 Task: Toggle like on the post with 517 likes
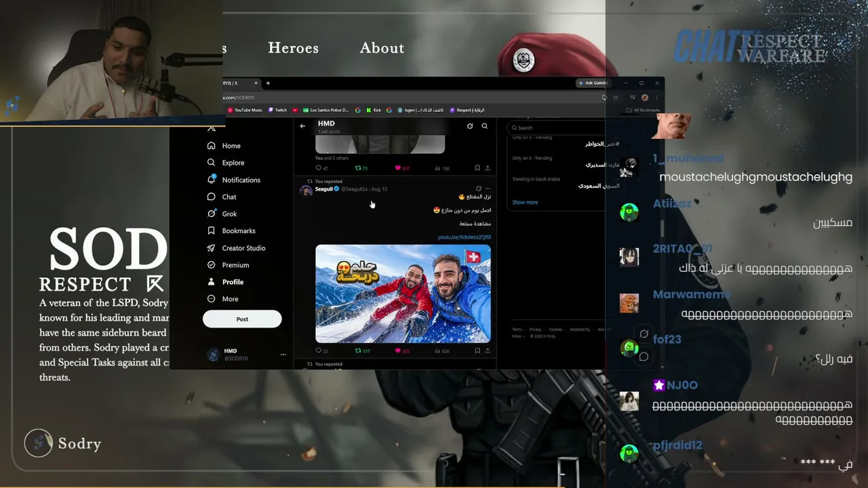402,168
